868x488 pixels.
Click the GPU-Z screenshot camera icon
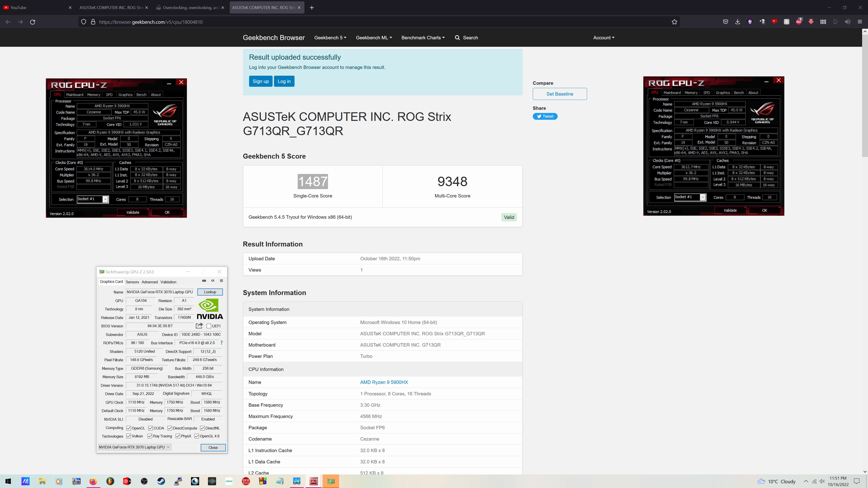tap(204, 281)
